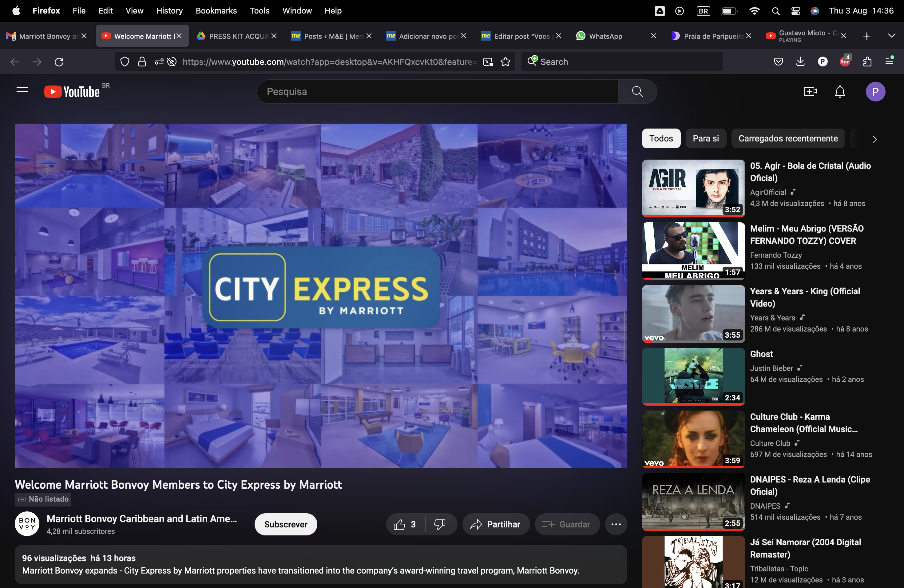Open Marriott Bonvoy Caribbean channel name link
904x588 pixels.
[142, 519]
